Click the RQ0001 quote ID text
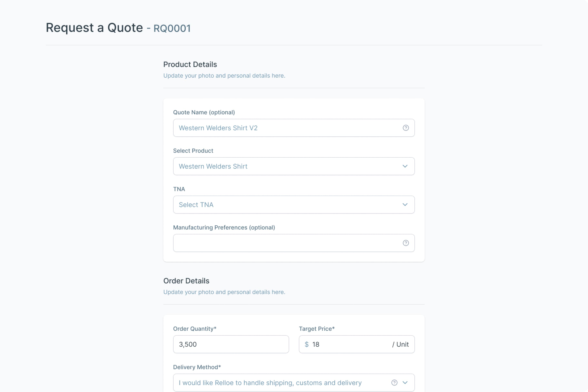This screenshot has width=588, height=392. 172,28
